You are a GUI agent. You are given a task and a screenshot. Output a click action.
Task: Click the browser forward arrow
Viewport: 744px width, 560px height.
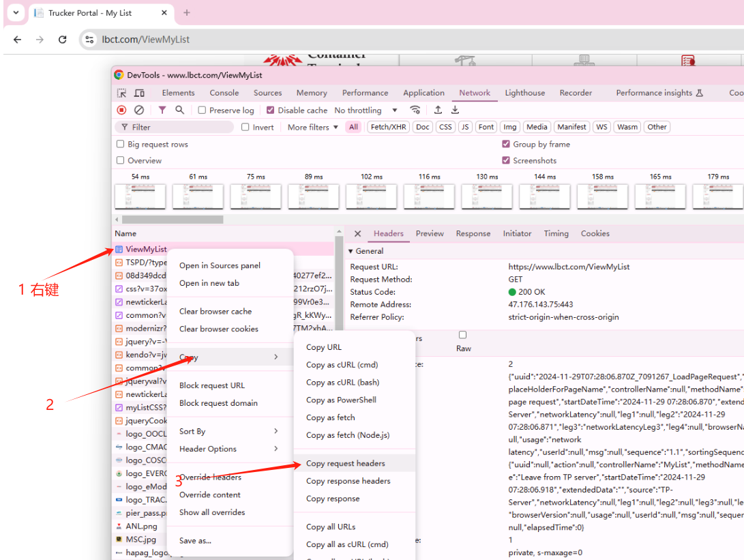[40, 40]
